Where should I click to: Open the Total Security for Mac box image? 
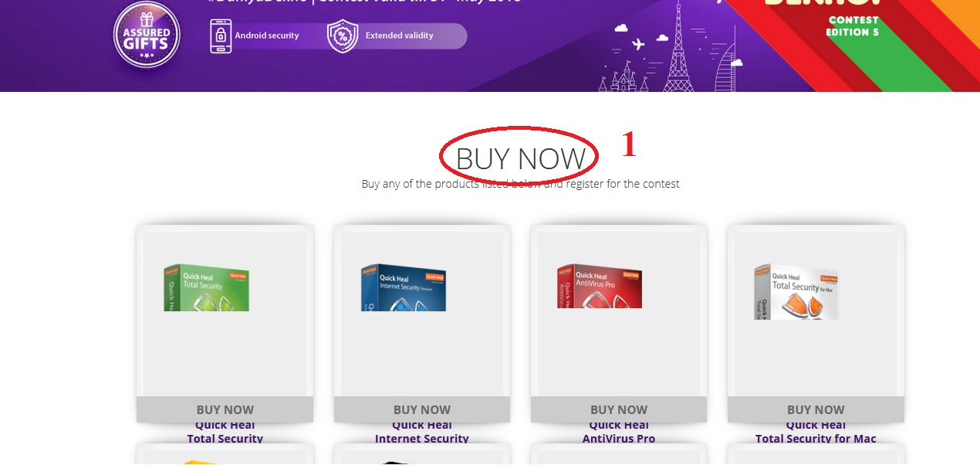(796, 291)
